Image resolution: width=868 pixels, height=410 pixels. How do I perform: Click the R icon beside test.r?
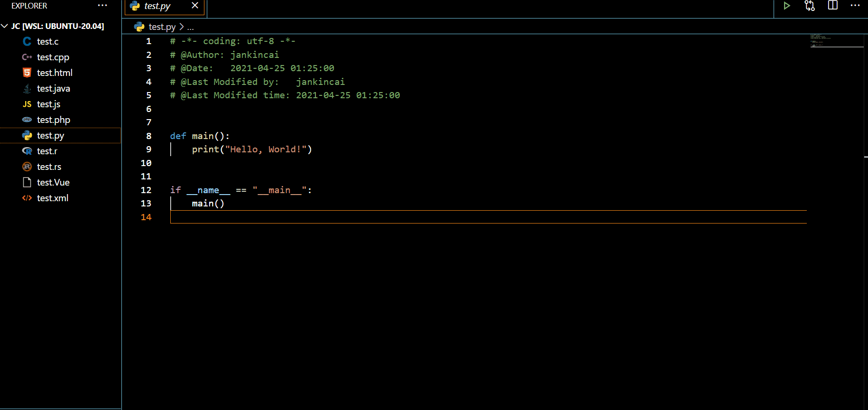tap(27, 151)
